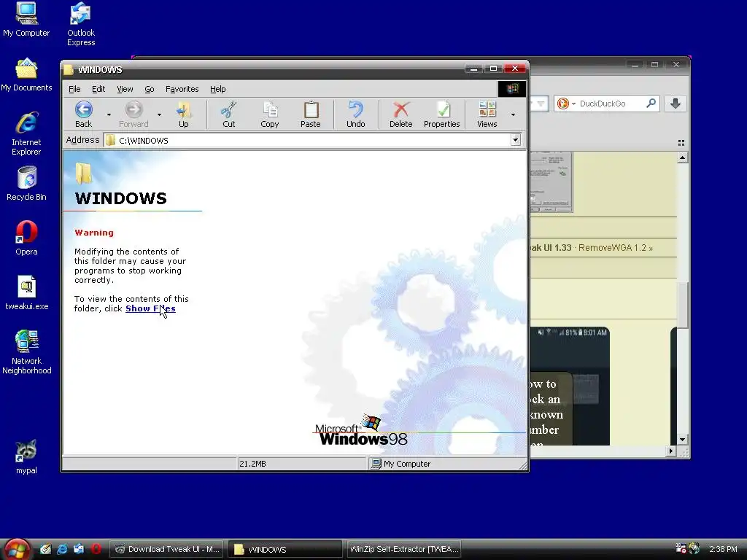
Task: Click the Show Files link
Action: 150,308
